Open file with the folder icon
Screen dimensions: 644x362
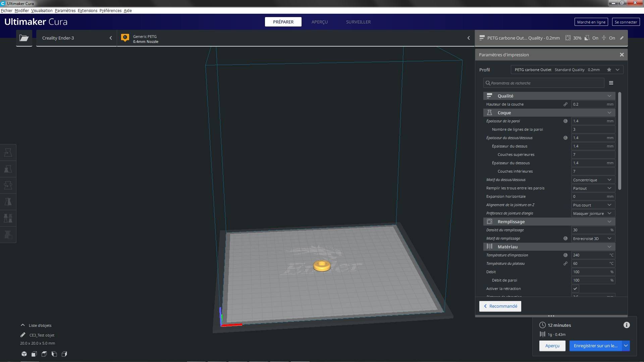pyautogui.click(x=24, y=38)
